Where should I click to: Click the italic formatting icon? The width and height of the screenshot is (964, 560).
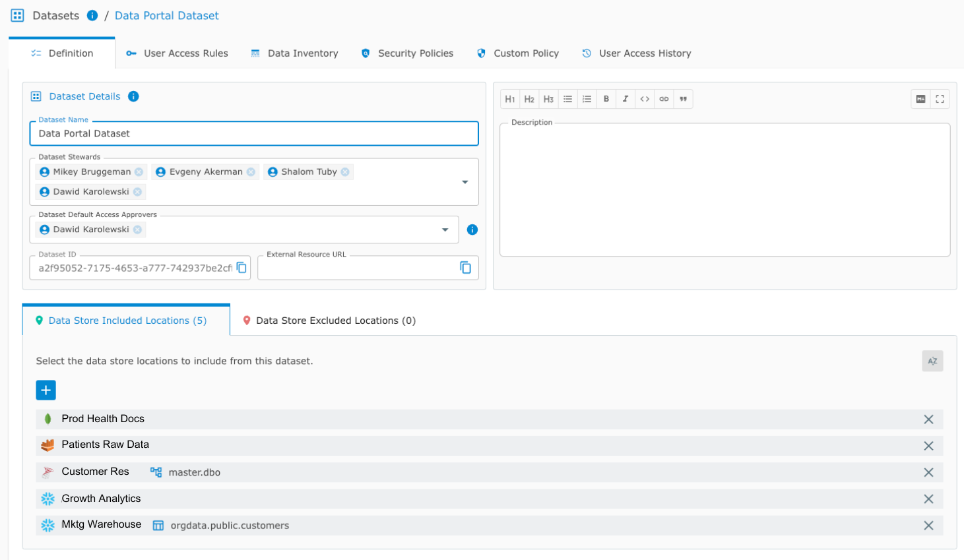(x=625, y=99)
